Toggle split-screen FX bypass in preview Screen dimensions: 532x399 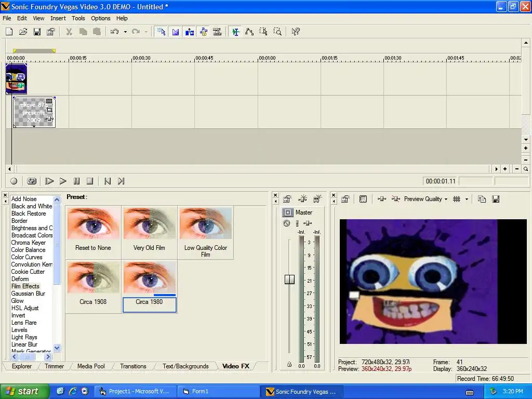tap(395, 199)
